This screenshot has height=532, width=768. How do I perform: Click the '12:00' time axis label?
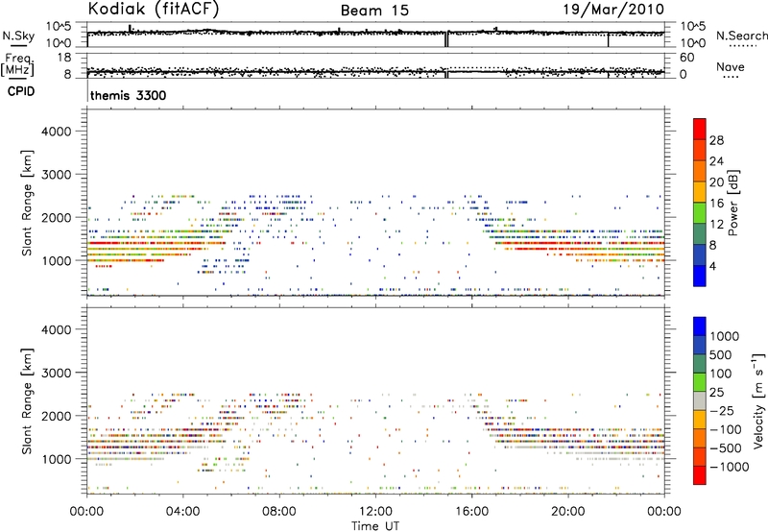(x=375, y=512)
